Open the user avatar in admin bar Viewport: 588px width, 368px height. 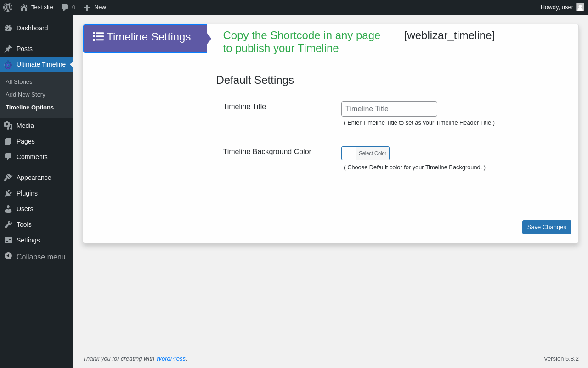tap(580, 7)
